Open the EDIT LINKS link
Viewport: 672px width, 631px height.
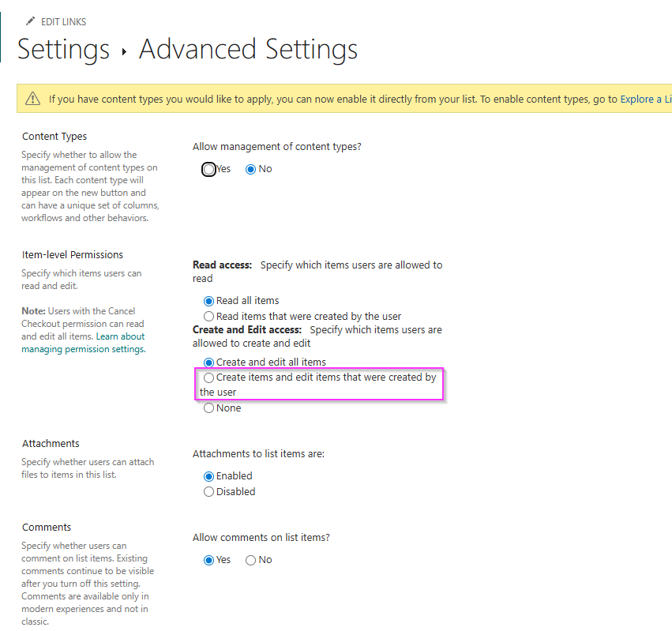click(63, 21)
